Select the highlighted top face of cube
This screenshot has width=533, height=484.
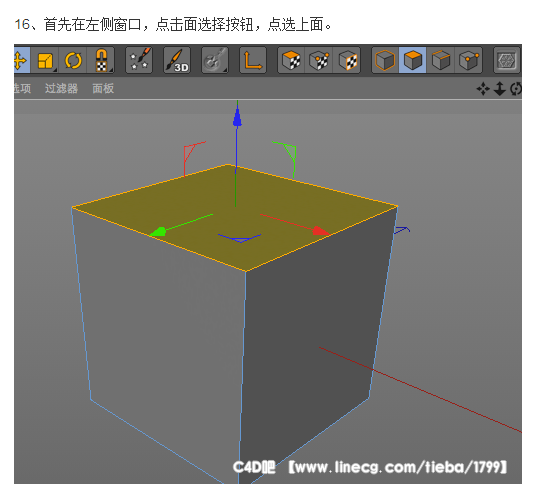[x=235, y=218]
